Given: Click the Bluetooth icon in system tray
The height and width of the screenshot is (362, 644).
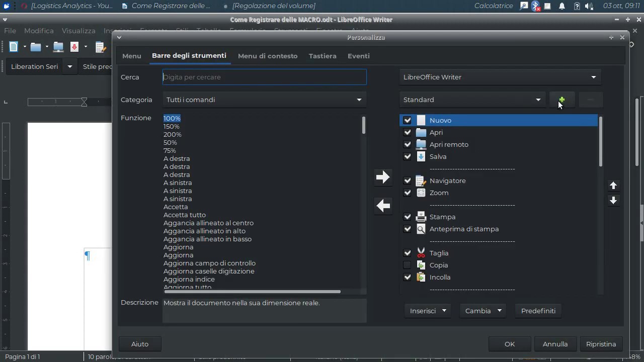Looking at the screenshot, I should click(536, 6).
